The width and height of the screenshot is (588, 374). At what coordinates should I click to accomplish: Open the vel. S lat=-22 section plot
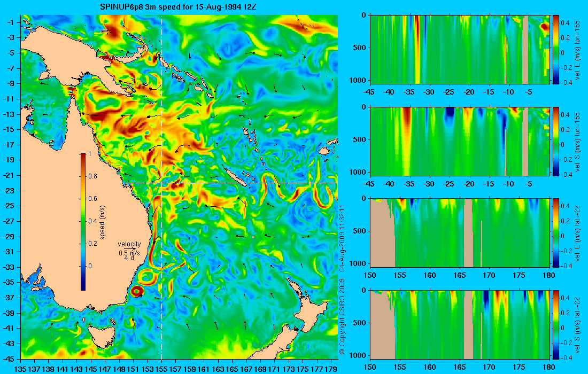point(460,324)
